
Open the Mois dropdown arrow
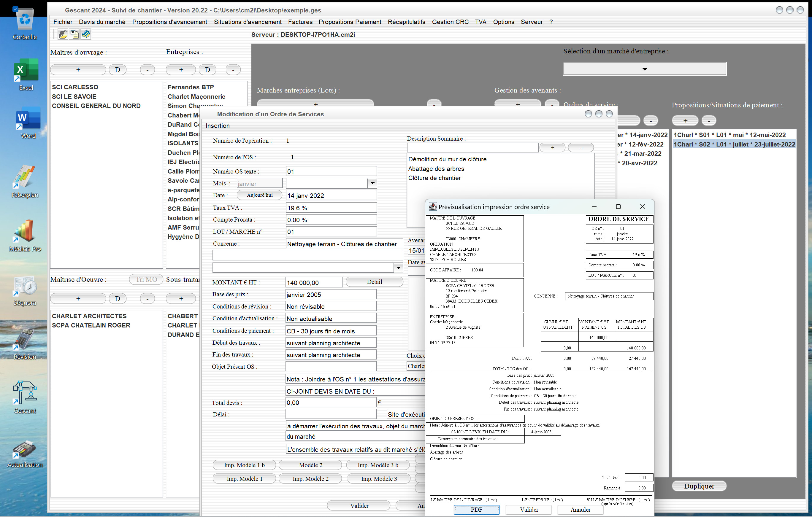[372, 183]
